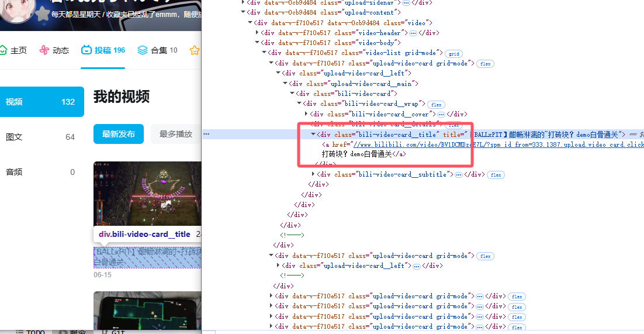Click ellipsis beside video-header div
The height and width of the screenshot is (334, 644).
point(413,33)
